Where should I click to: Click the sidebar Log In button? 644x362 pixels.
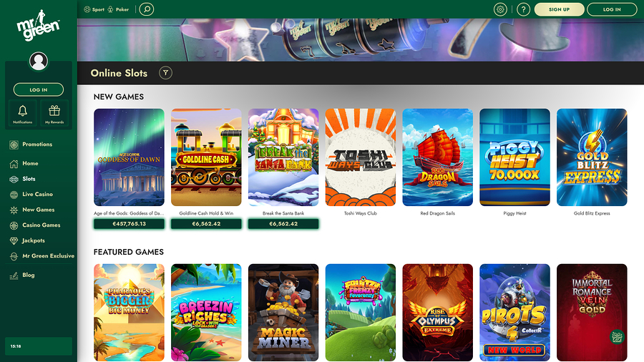click(x=39, y=90)
